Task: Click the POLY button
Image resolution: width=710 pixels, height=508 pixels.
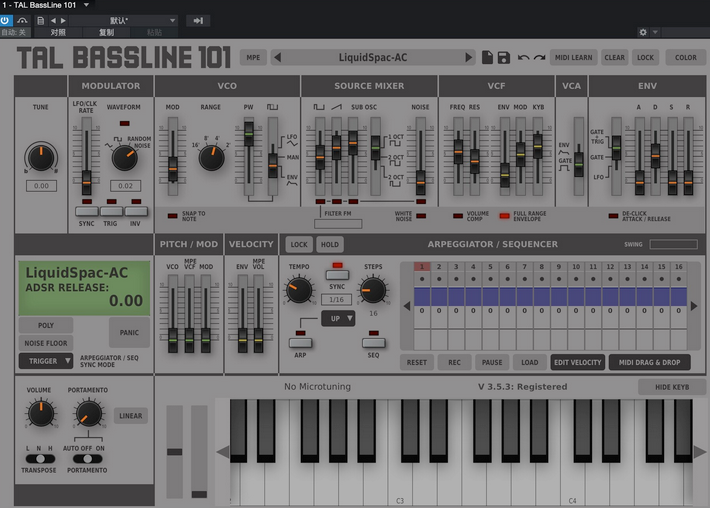Action: [46, 325]
